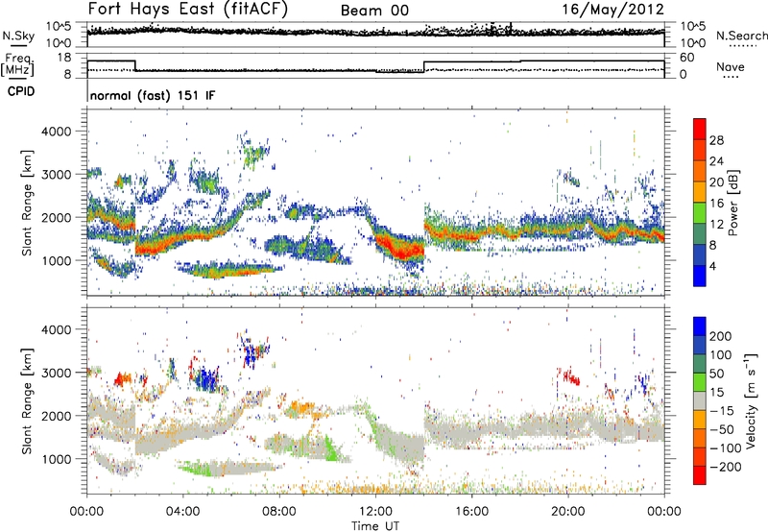Click the "08:00" time tick label
The image size is (768, 532).
tap(279, 512)
